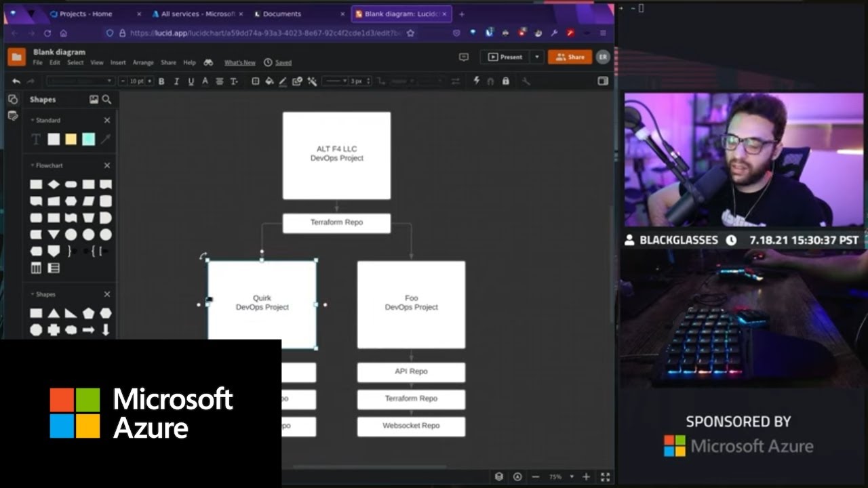Click the Terraform Repo box under ALT F4

pyautogui.click(x=336, y=223)
